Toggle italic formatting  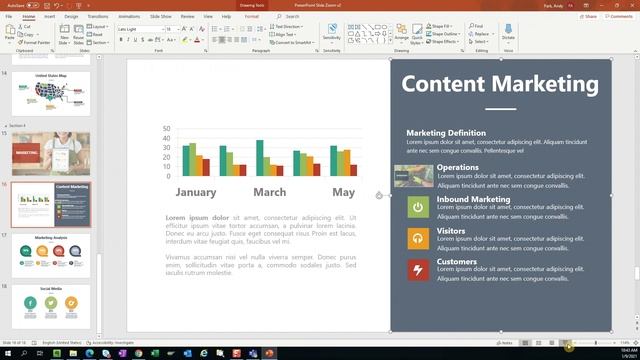(x=128, y=40)
